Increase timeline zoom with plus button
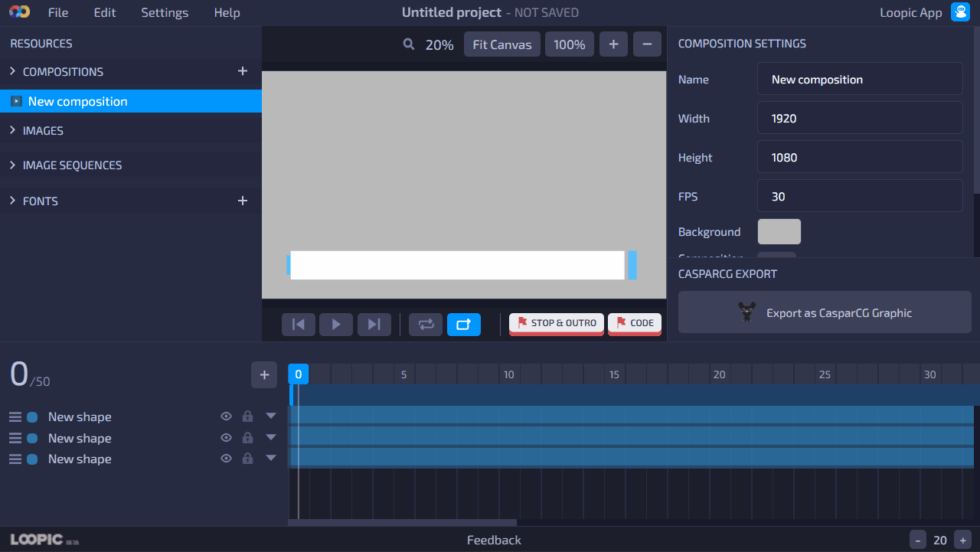980x552 pixels. click(x=963, y=539)
